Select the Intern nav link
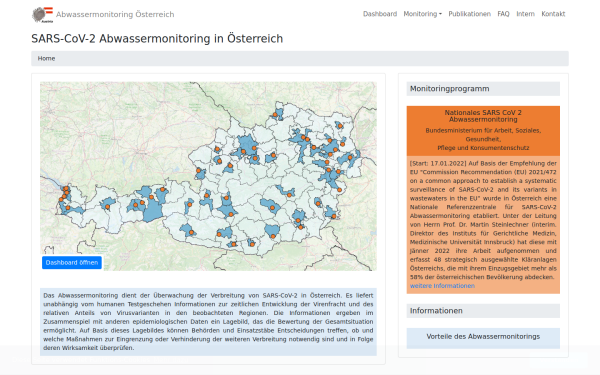Image resolution: width=600 pixels, height=375 pixels. pos(525,14)
